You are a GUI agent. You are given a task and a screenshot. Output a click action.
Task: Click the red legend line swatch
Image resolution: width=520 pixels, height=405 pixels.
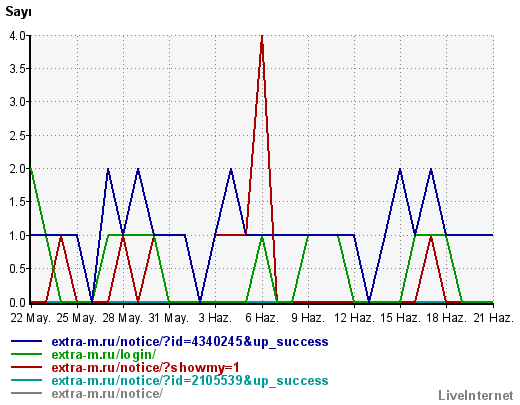point(27,367)
